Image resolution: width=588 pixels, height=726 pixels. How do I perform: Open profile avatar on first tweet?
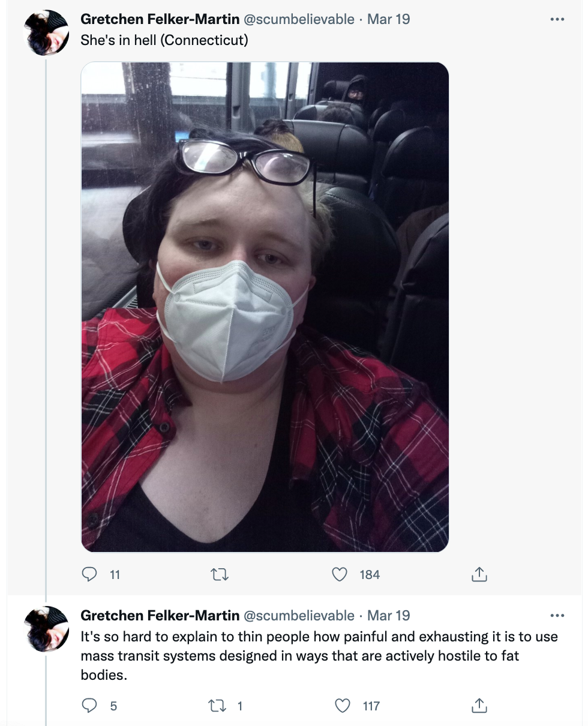tap(46, 32)
